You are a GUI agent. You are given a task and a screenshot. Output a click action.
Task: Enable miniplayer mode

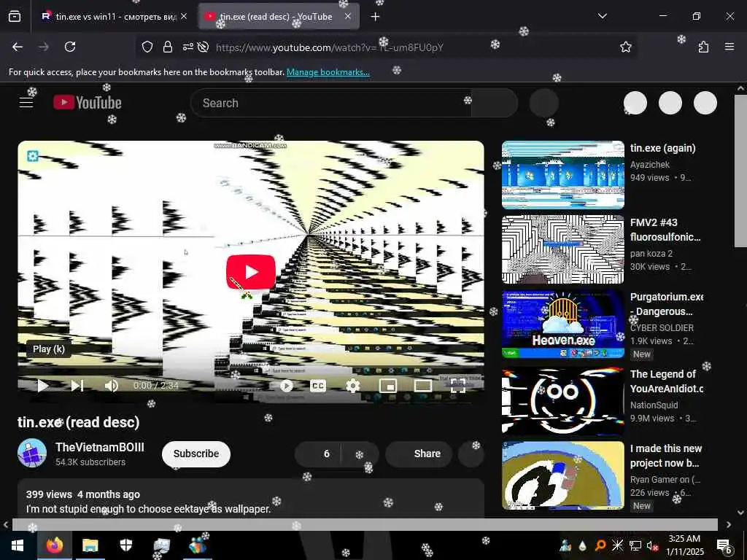(x=388, y=386)
